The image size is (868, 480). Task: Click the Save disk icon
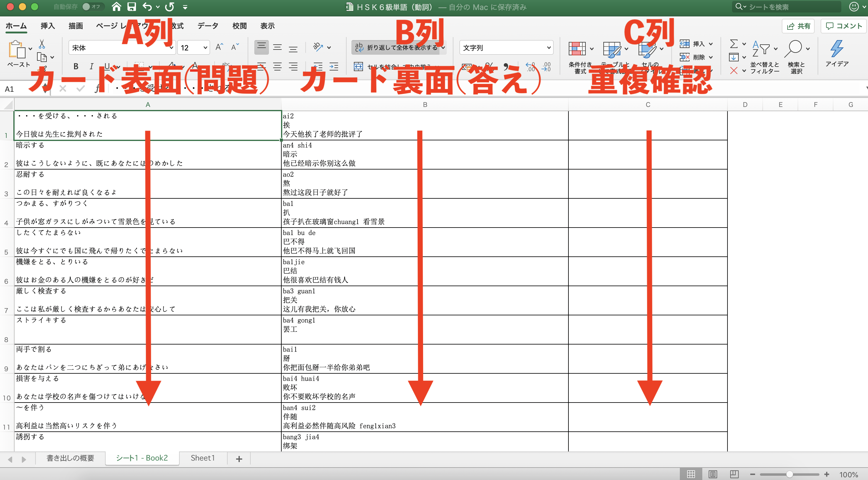tap(132, 7)
